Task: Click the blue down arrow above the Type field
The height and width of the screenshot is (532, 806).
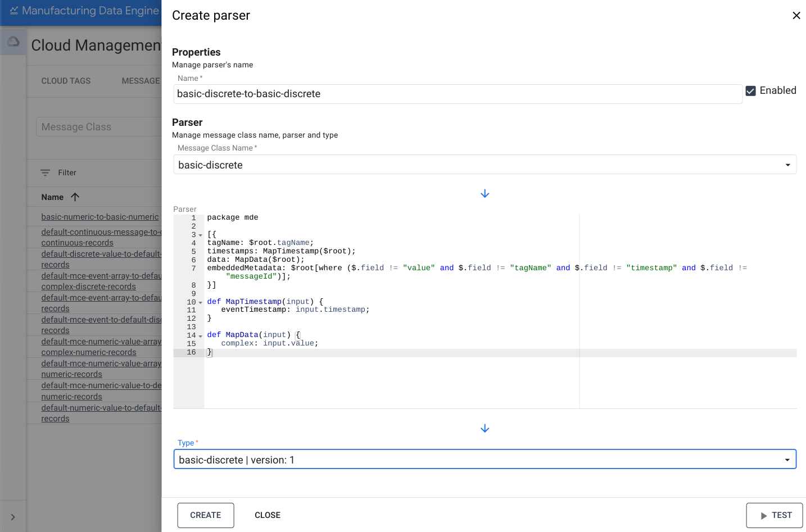Action: coord(484,428)
